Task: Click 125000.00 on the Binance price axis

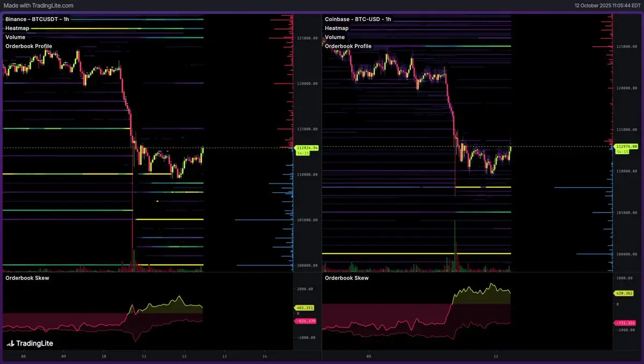Action: (x=307, y=38)
